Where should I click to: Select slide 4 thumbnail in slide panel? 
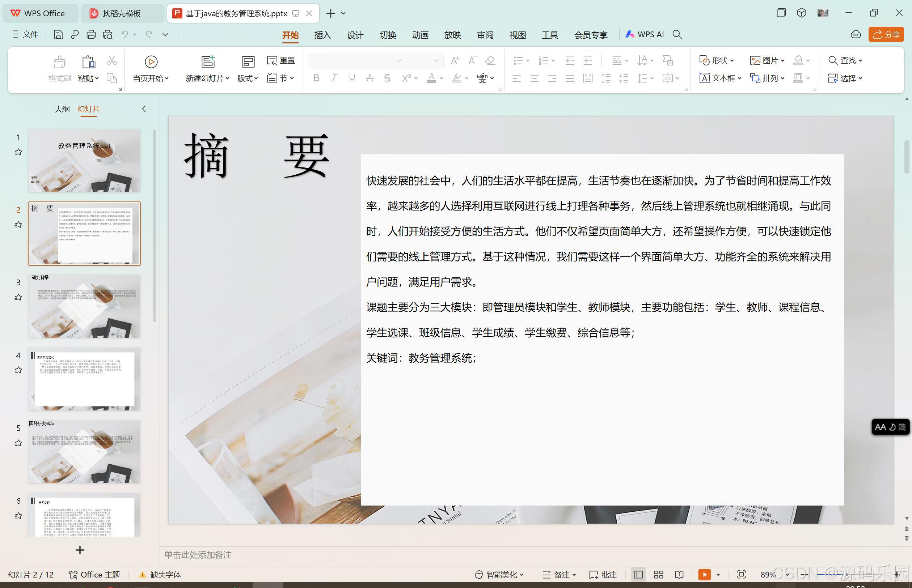point(84,380)
